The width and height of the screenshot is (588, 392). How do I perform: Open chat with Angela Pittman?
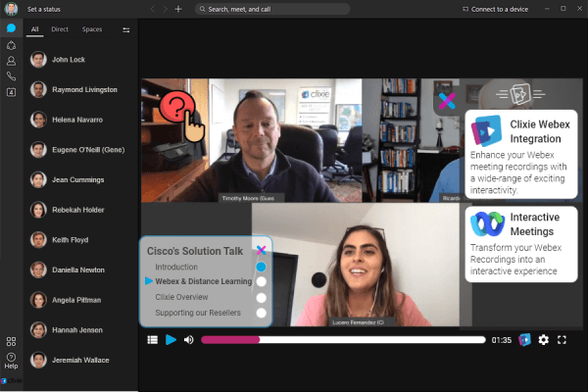click(80, 300)
